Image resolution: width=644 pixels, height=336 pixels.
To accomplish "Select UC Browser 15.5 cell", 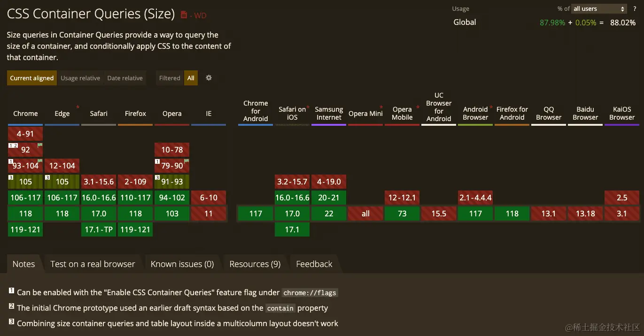I will (x=439, y=214).
